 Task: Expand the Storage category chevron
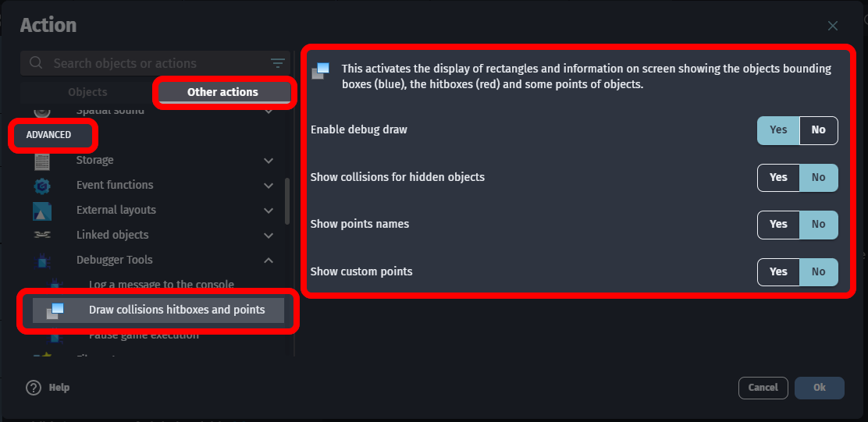tap(269, 161)
